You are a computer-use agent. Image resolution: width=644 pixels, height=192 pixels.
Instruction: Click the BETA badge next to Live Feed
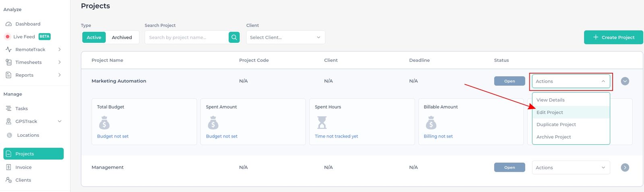tap(44, 36)
